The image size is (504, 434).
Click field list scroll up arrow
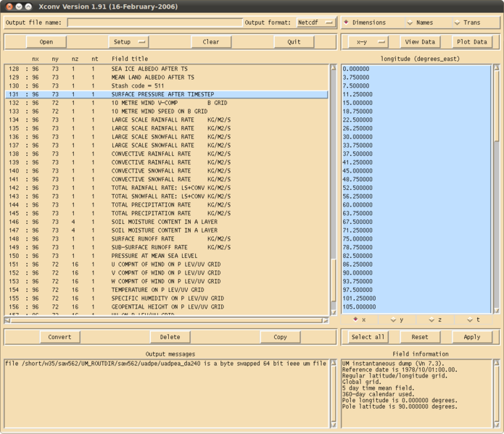pos(334,67)
